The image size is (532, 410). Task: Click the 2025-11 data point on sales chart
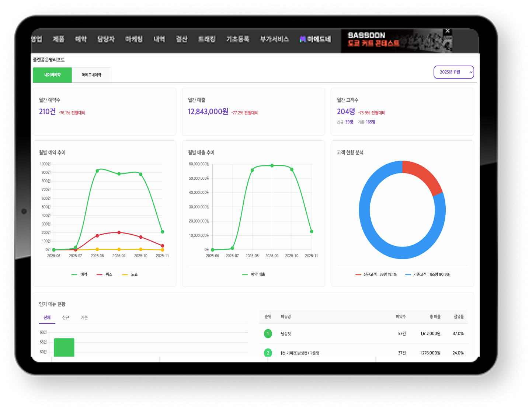[x=312, y=231]
